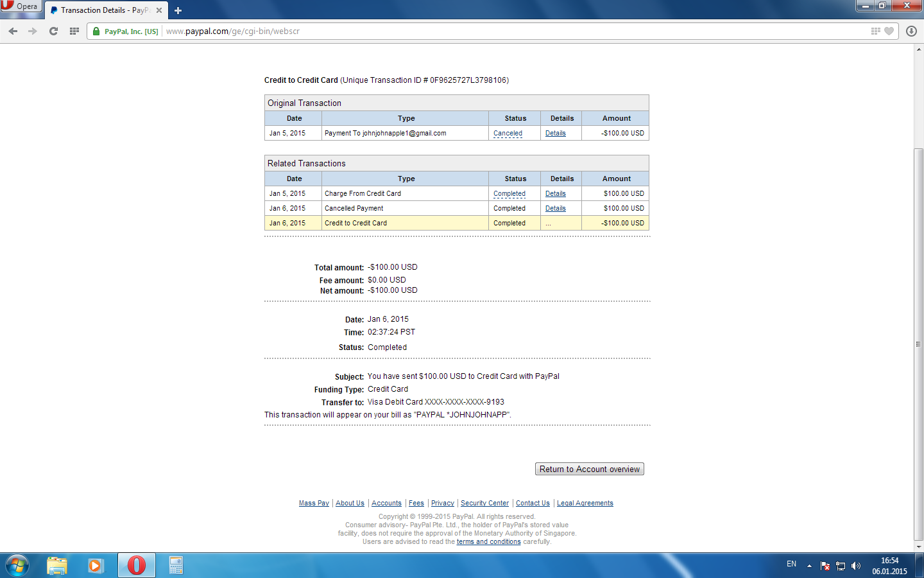Click the Return to Account overview button

click(x=590, y=469)
